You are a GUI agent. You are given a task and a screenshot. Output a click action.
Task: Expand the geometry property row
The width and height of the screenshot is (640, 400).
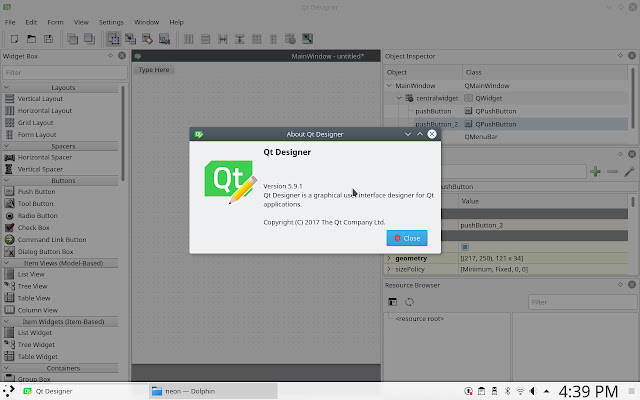[389, 258]
